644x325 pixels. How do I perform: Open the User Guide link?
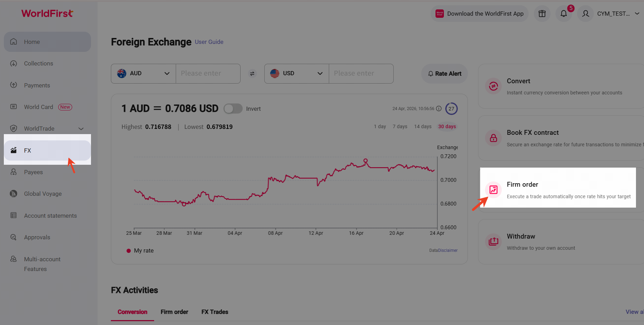(x=209, y=42)
